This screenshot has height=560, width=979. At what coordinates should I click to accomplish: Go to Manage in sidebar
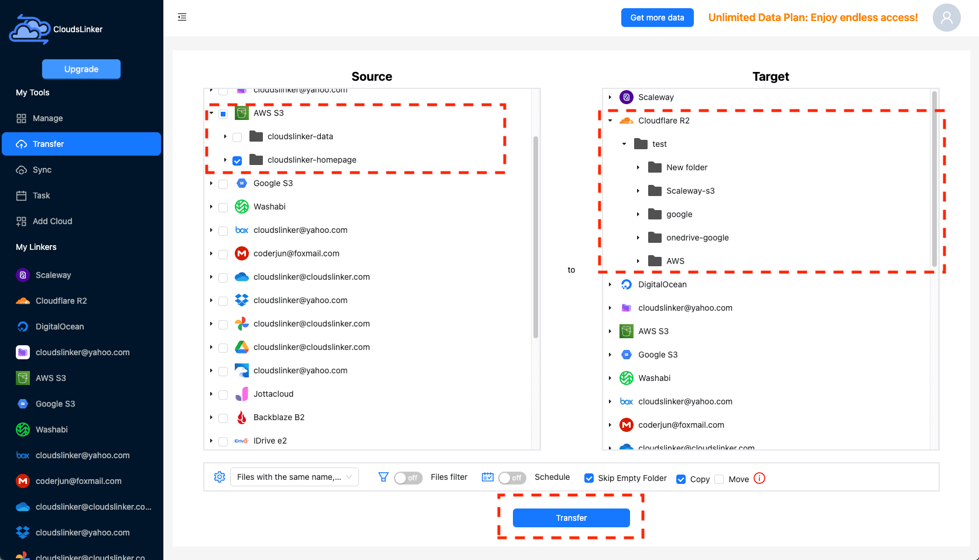click(x=81, y=118)
